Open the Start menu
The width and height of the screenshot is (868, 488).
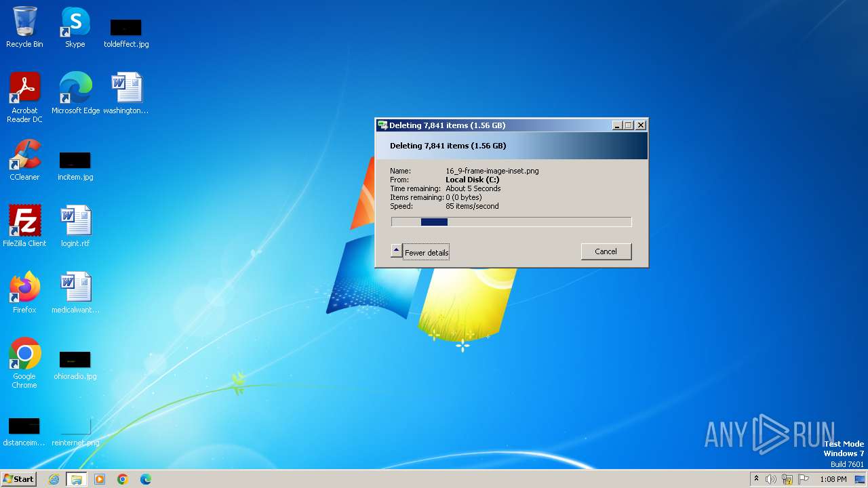18,479
